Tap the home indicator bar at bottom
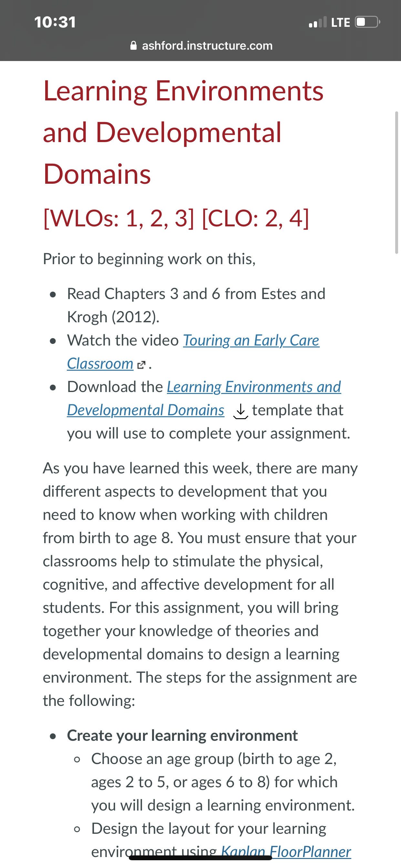This screenshot has height=868, width=401. 200,858
